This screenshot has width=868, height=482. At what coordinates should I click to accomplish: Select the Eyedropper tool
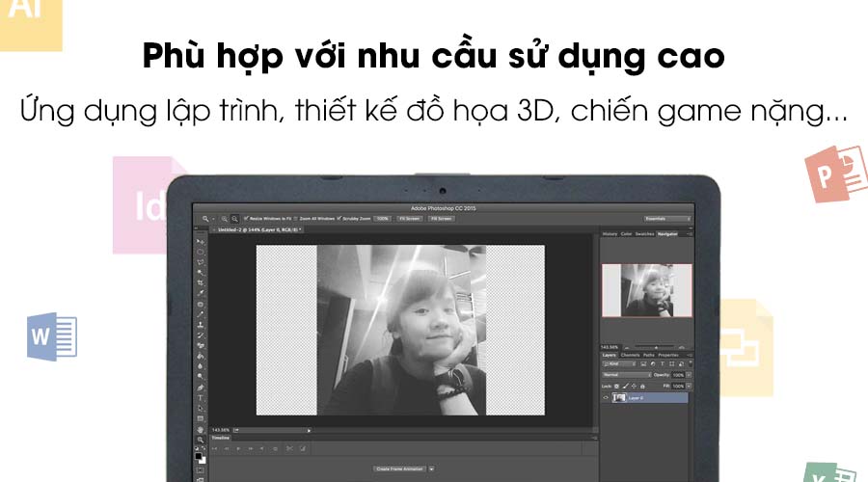(200, 293)
